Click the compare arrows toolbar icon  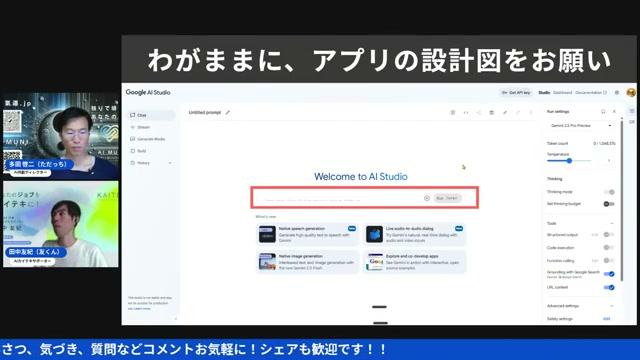tap(466, 112)
